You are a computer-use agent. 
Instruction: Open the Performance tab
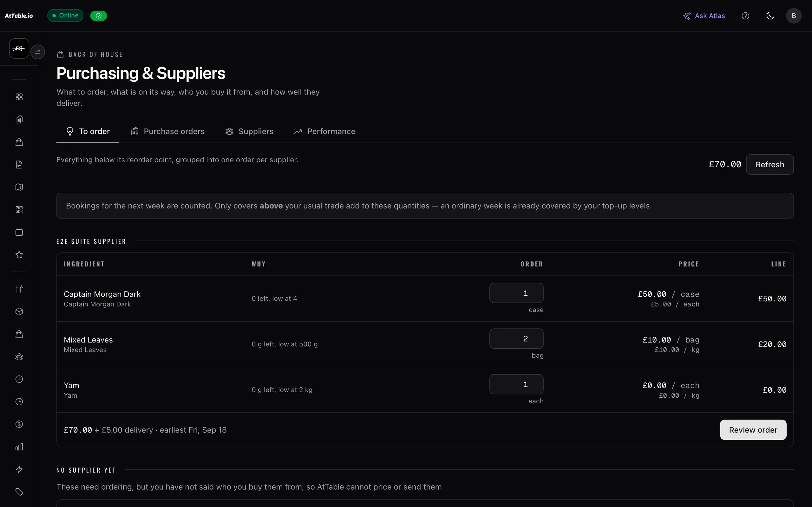324,132
